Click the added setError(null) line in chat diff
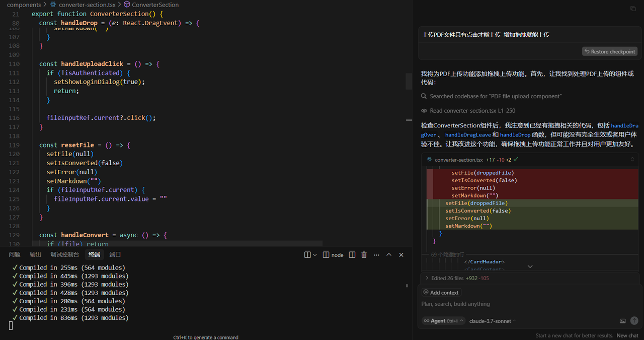The width and height of the screenshot is (644, 340). click(533, 218)
